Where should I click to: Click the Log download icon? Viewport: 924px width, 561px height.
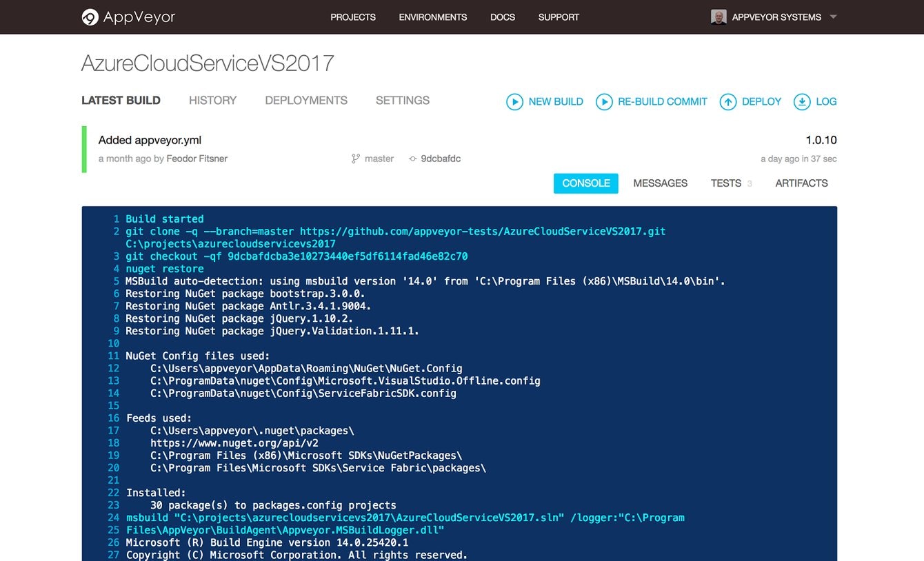pos(802,102)
